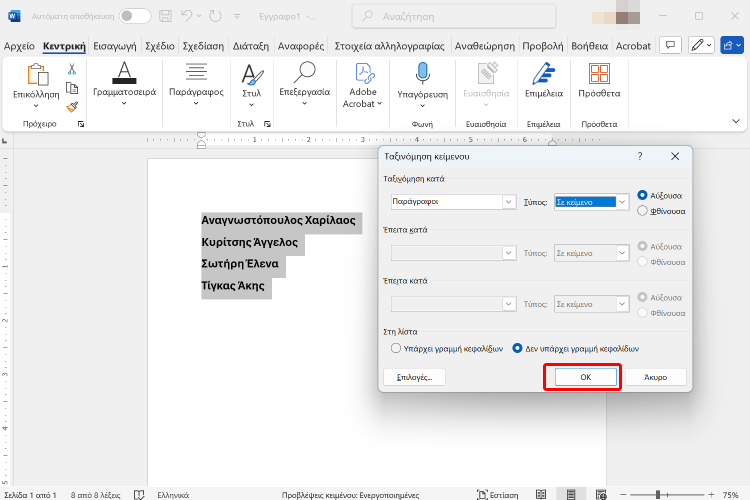
Task: Click the Copy icon in the clipboard group
Action: [x=72, y=88]
